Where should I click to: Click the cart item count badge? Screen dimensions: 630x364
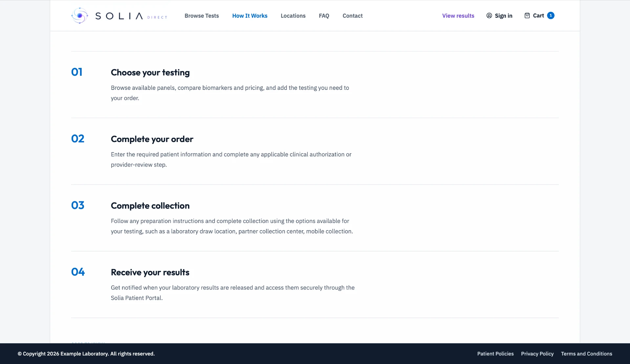(551, 15)
